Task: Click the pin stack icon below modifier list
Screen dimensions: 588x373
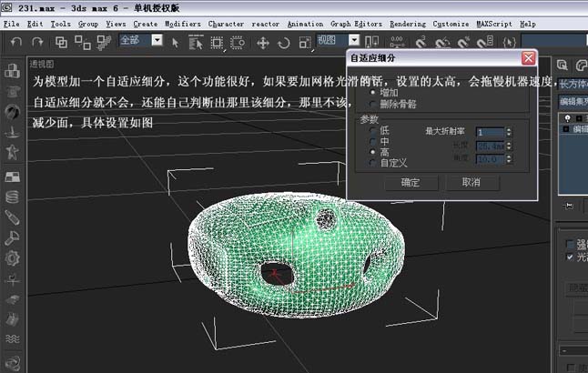Action: click(569, 206)
